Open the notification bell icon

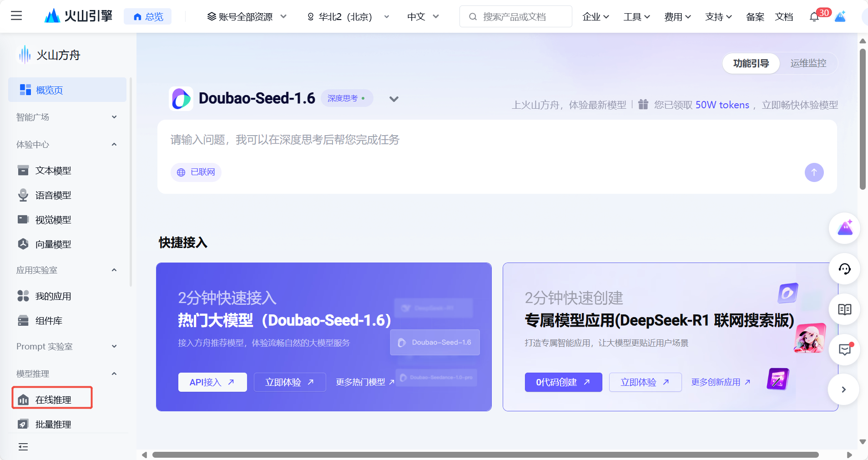tap(814, 17)
